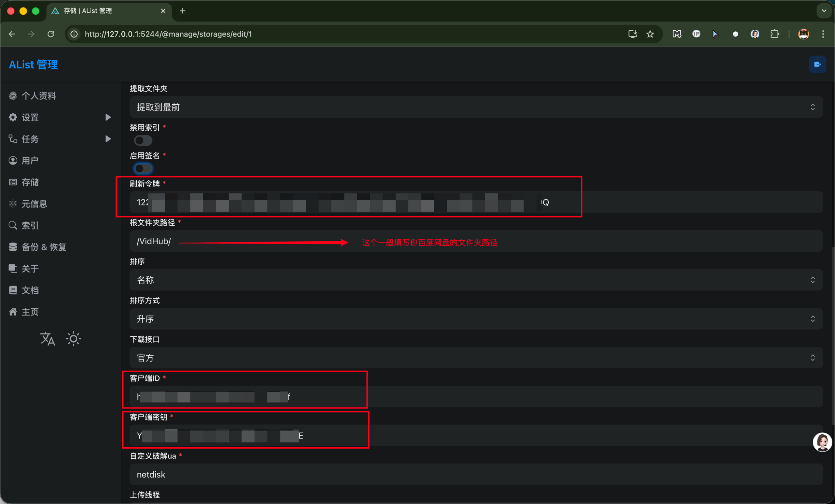
Task: Reload the page using refresh icon
Action: pos(51,34)
